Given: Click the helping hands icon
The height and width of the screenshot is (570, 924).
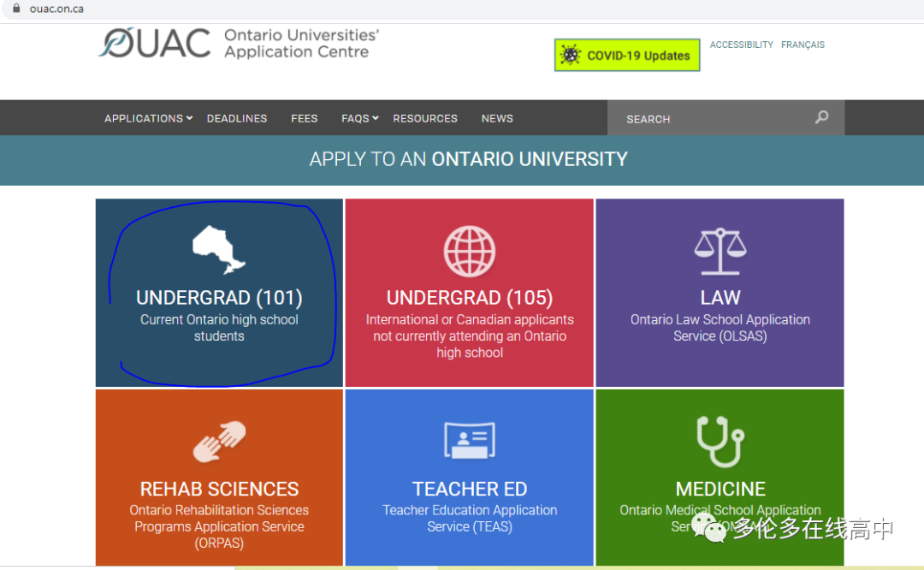Looking at the screenshot, I should tap(219, 442).
